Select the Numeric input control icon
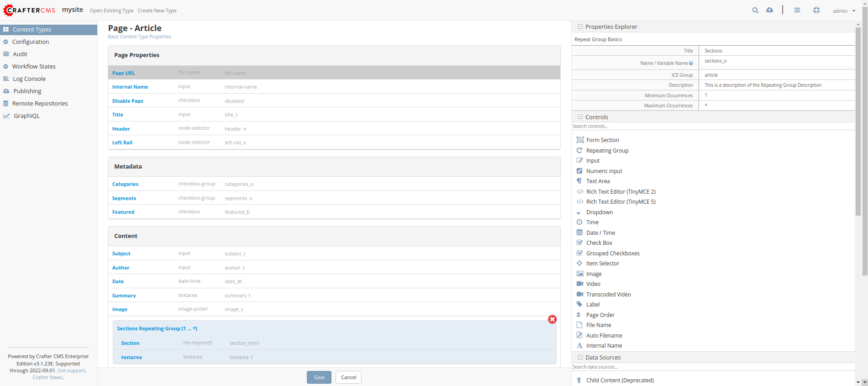The image size is (868, 386). coord(579,171)
